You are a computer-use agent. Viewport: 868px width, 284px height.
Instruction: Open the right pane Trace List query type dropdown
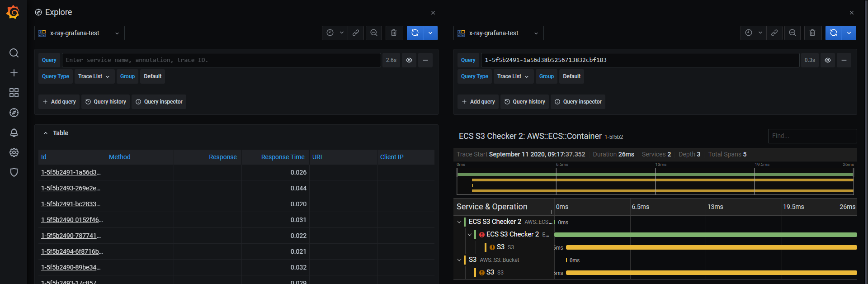click(513, 76)
